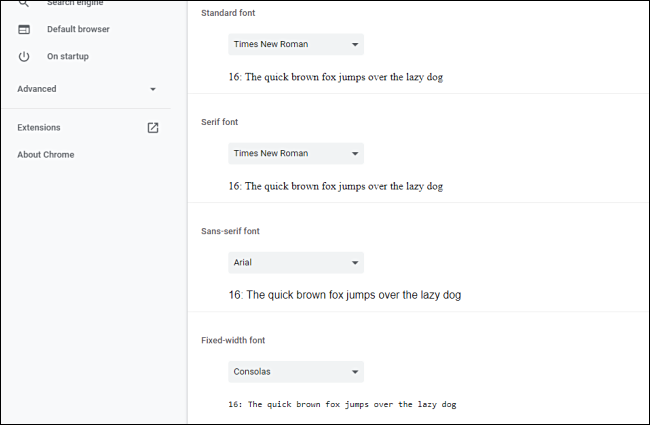The width and height of the screenshot is (650, 425).
Task: Select the Search engine sidebar text
Action: 75,3
